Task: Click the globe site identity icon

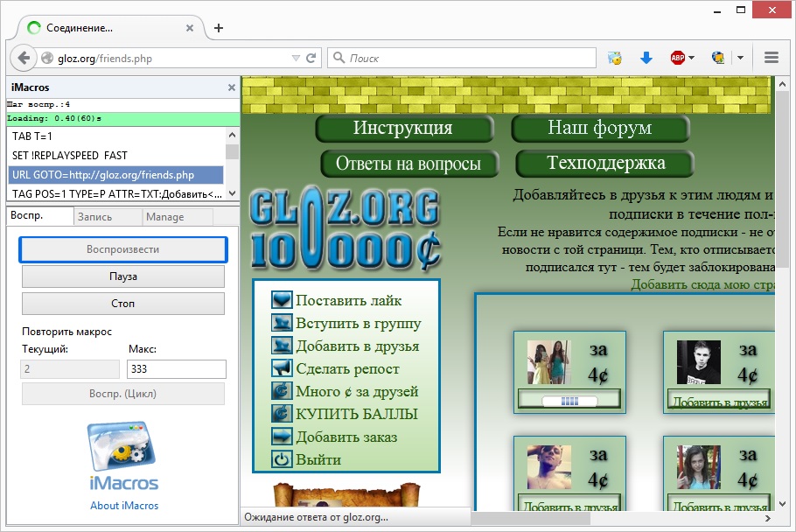Action: pyautogui.click(x=47, y=59)
